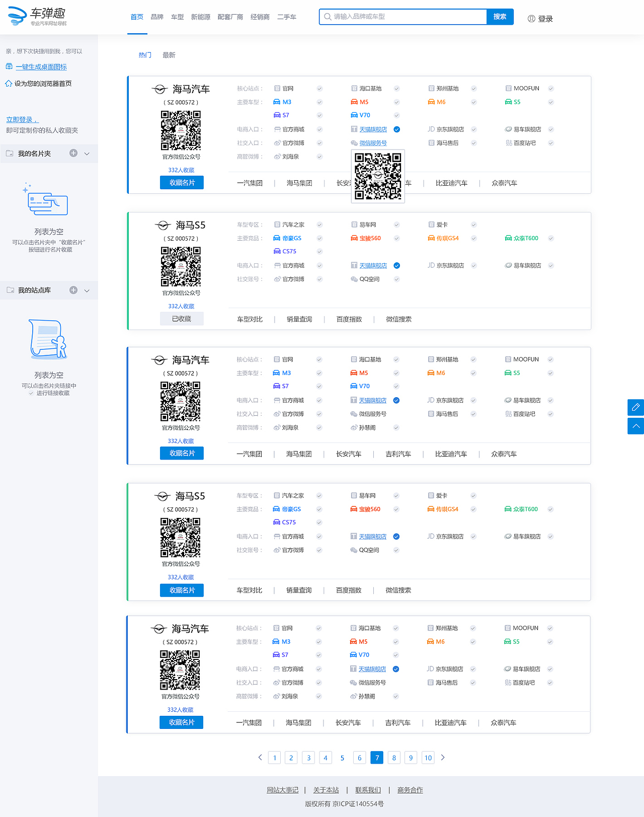Screen dimensions: 644x817
Task: Click the house icon beside 设为您的浏览器首页
Action: [9, 84]
